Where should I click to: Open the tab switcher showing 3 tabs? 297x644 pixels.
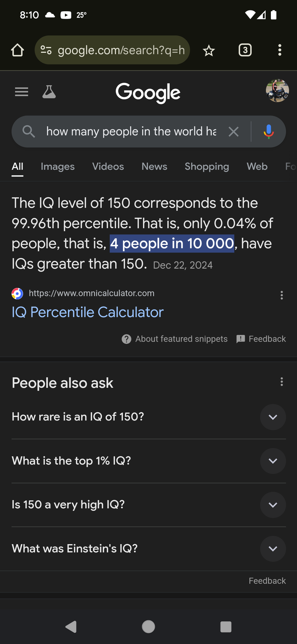245,50
